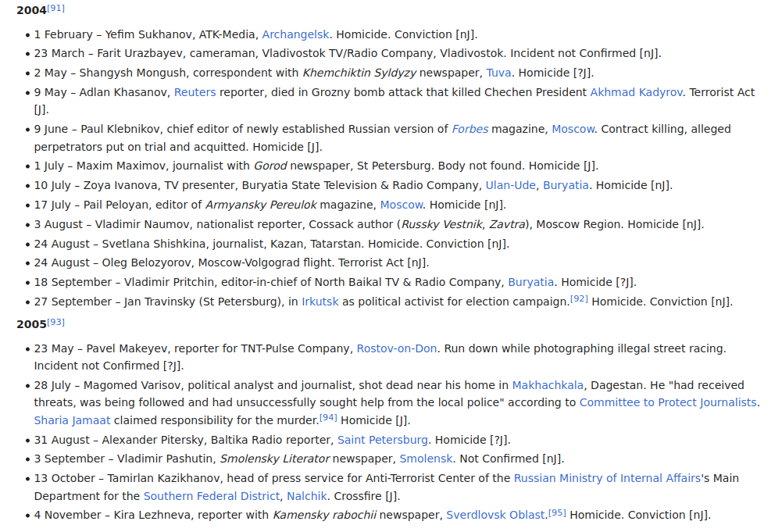Click Buryatia link in Zoya Ivanova entry

[566, 185]
